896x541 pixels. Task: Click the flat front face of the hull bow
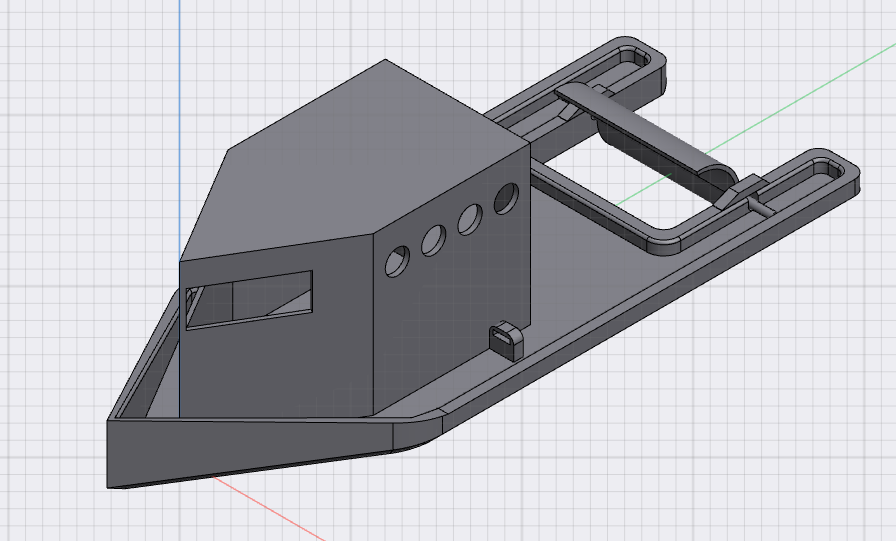[x=250, y=454]
